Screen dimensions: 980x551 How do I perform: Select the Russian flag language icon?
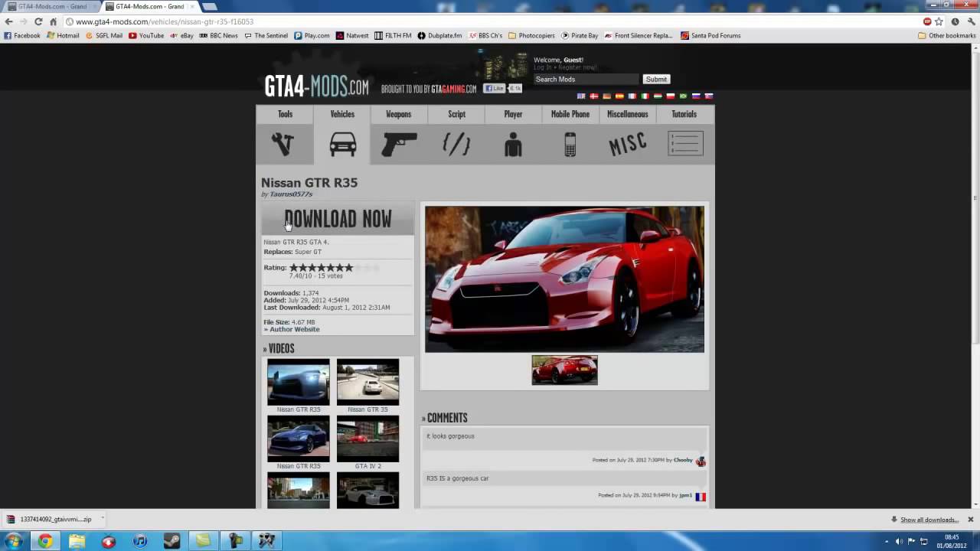[696, 96]
